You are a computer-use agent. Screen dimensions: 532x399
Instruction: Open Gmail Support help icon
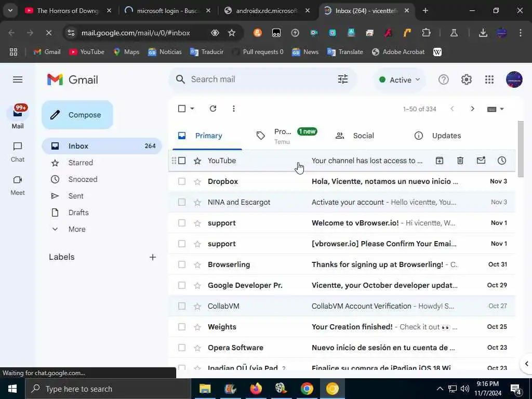(x=444, y=79)
